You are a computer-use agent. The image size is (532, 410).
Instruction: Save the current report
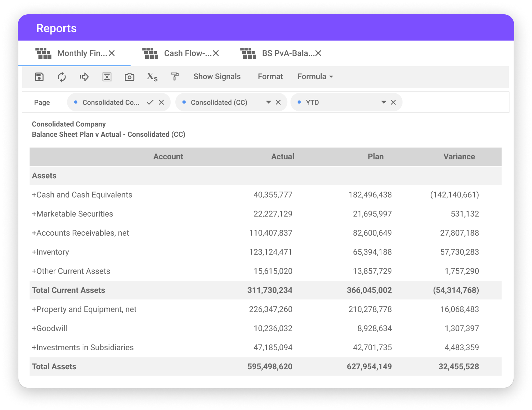click(x=39, y=77)
